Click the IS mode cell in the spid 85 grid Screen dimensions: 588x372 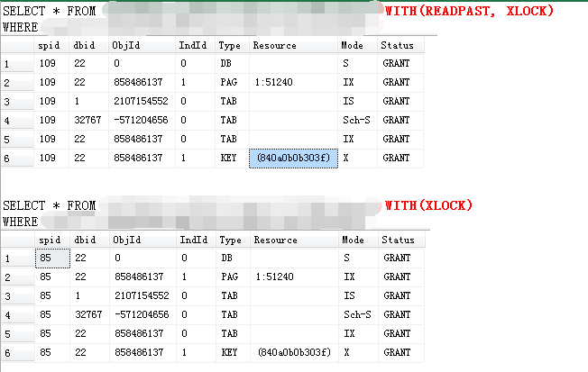pyautogui.click(x=349, y=295)
